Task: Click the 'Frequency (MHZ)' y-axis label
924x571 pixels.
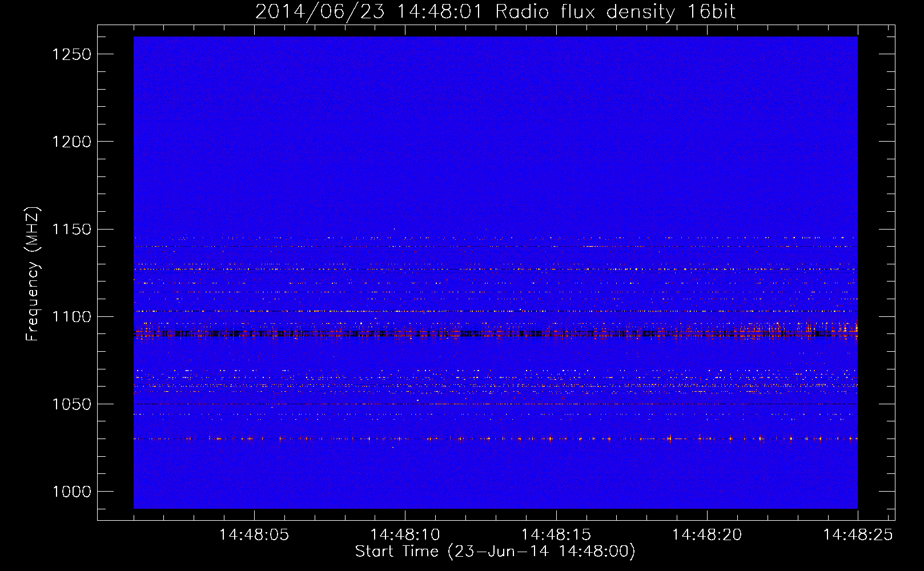Action: pos(33,274)
